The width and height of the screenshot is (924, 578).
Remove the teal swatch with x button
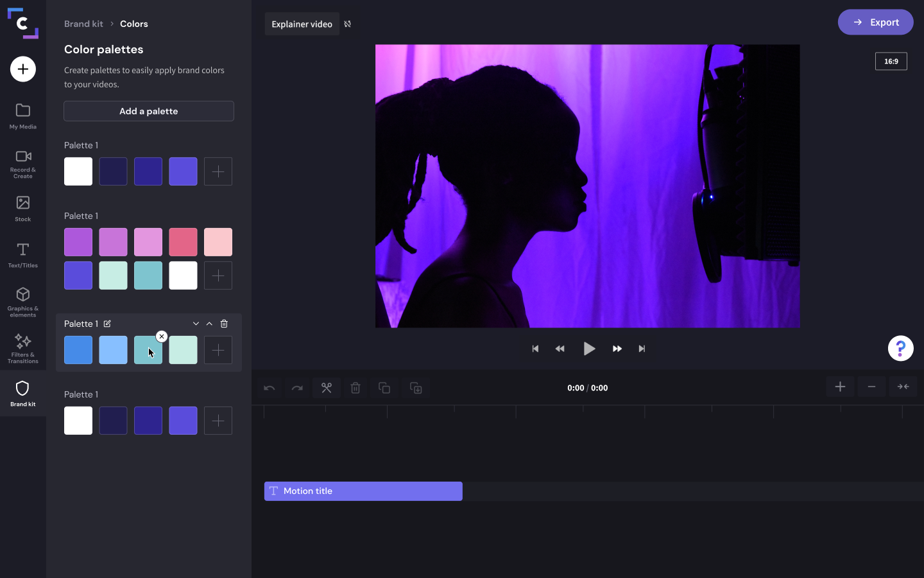[x=162, y=337]
